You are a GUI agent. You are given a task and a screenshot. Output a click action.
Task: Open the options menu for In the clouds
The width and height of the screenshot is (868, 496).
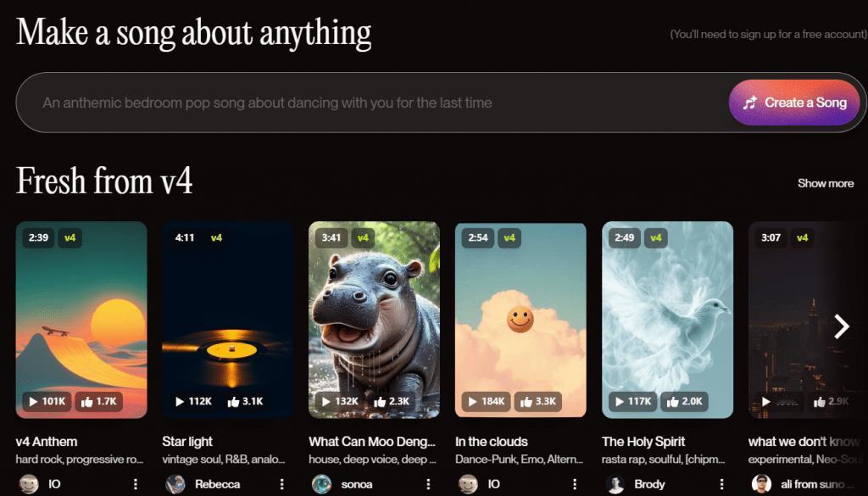coord(575,484)
